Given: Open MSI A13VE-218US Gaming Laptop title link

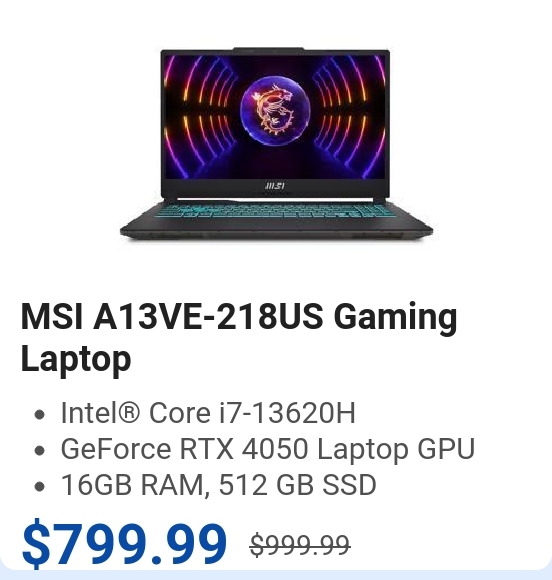Looking at the screenshot, I should pyautogui.click(x=239, y=337).
